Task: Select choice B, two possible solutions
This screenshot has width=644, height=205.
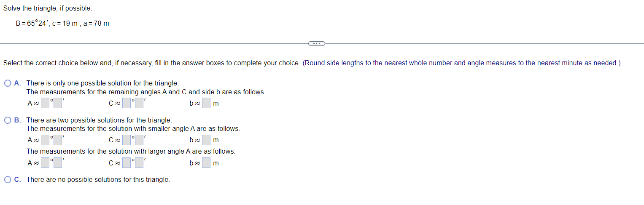Action: point(8,120)
